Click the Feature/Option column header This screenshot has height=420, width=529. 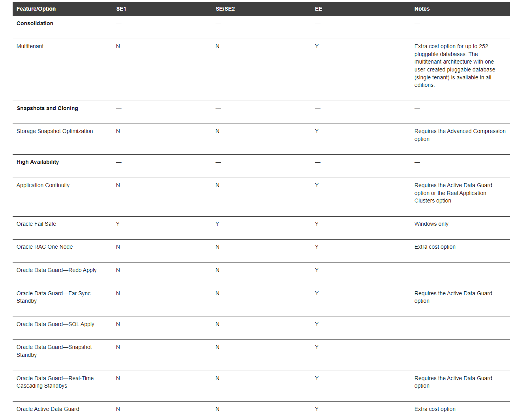click(x=36, y=9)
